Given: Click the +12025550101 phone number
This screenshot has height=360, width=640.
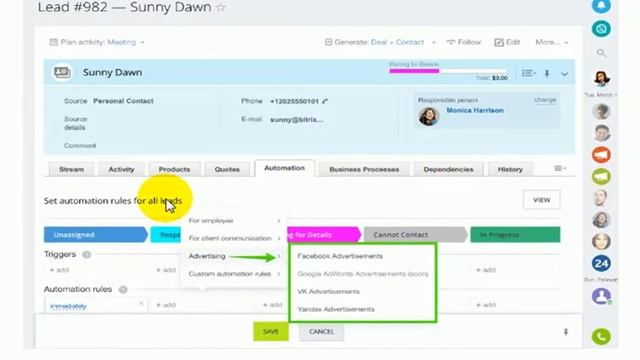Looking at the screenshot, I should pyautogui.click(x=294, y=101).
